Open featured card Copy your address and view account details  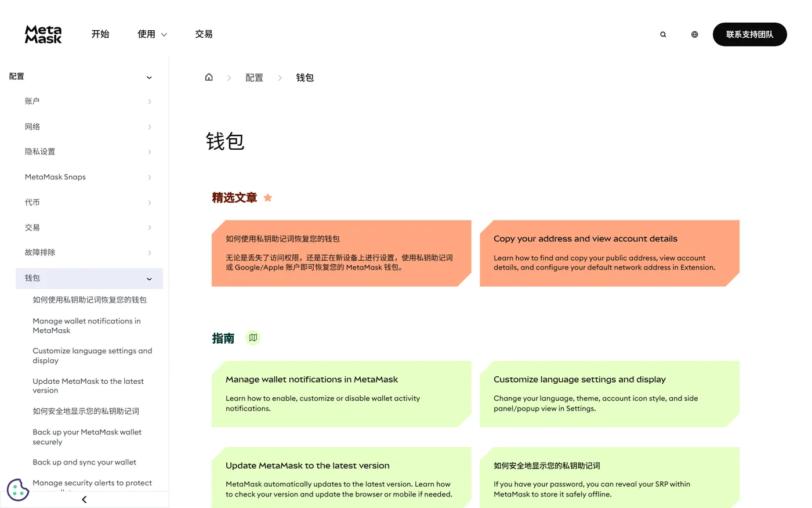click(610, 253)
